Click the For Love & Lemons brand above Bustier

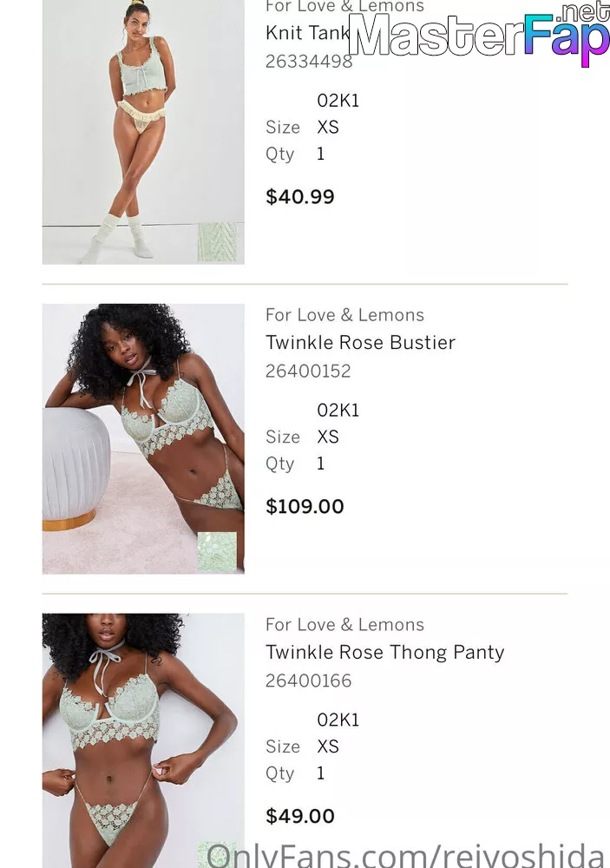coord(344,315)
